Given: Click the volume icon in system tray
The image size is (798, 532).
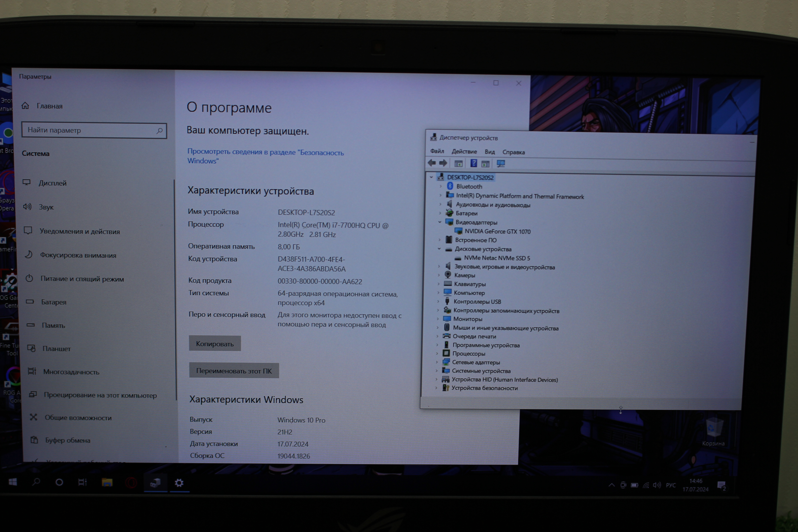Looking at the screenshot, I should coord(657,485).
